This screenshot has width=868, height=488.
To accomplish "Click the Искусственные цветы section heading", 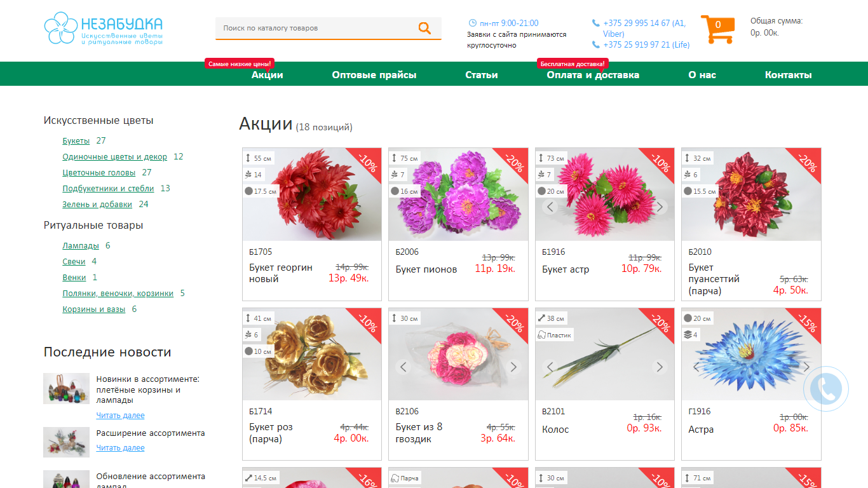I will [x=98, y=121].
